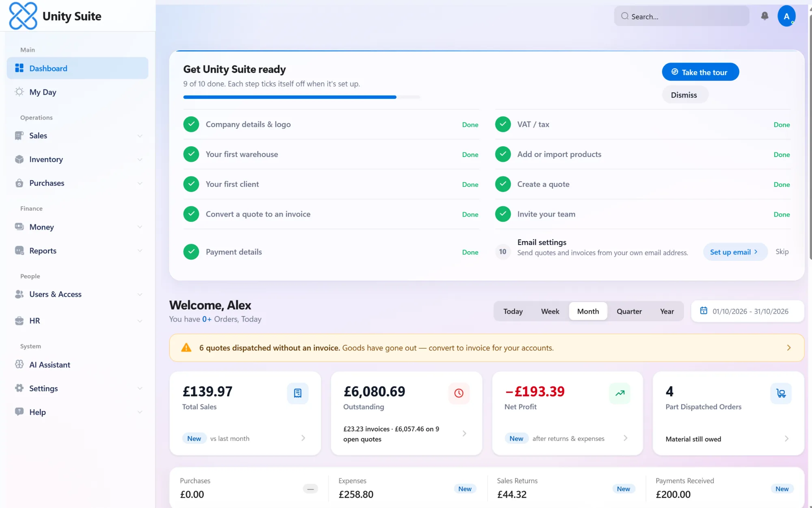This screenshot has width=812, height=508.
Task: Focus the Search field
Action: point(682,16)
